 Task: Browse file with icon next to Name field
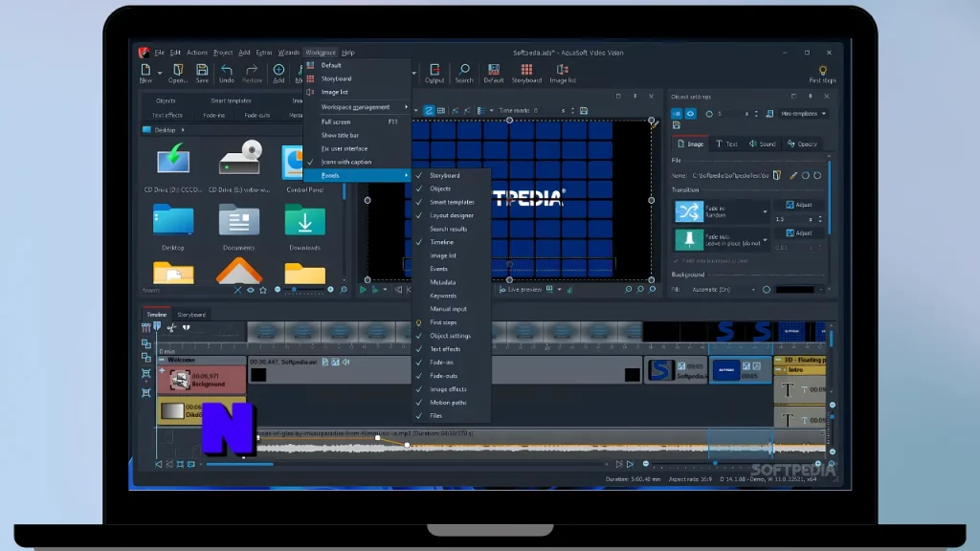(x=777, y=176)
